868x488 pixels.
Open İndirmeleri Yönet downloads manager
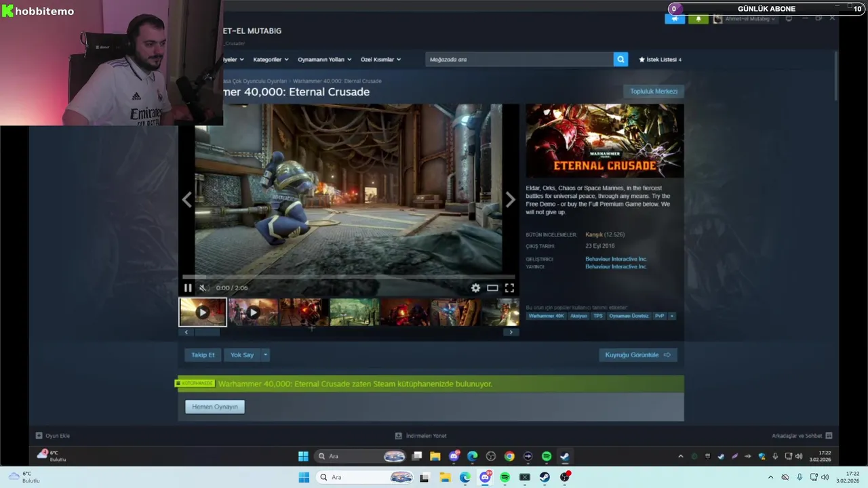(x=421, y=436)
